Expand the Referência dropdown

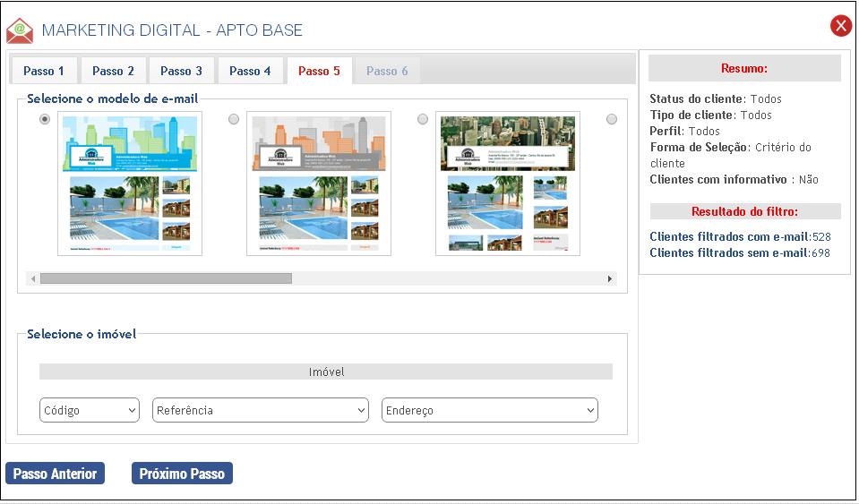tap(261, 410)
